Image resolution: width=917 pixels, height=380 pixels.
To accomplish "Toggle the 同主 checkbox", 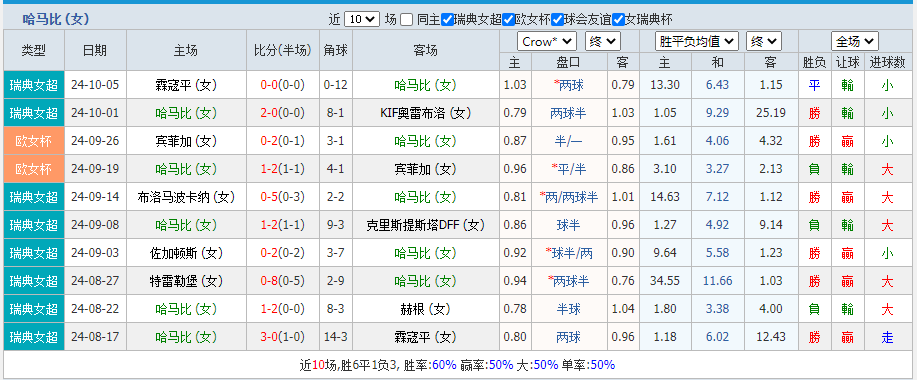I will 407,19.
